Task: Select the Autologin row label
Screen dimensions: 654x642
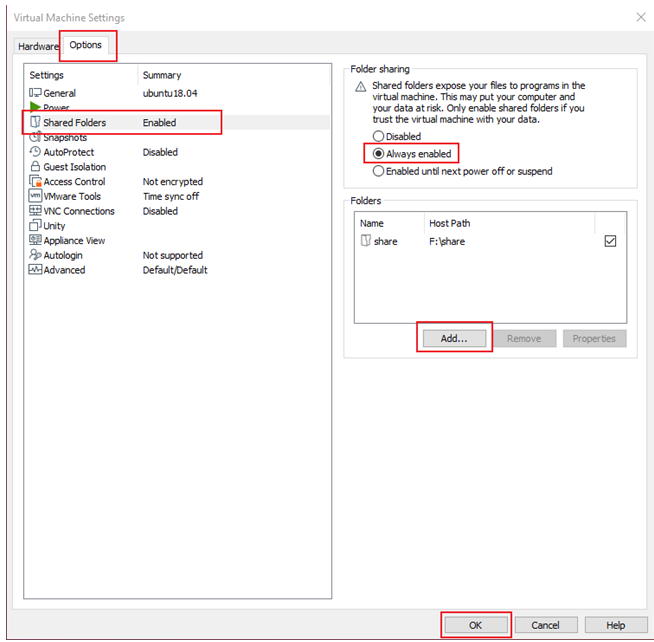Action: [x=63, y=255]
